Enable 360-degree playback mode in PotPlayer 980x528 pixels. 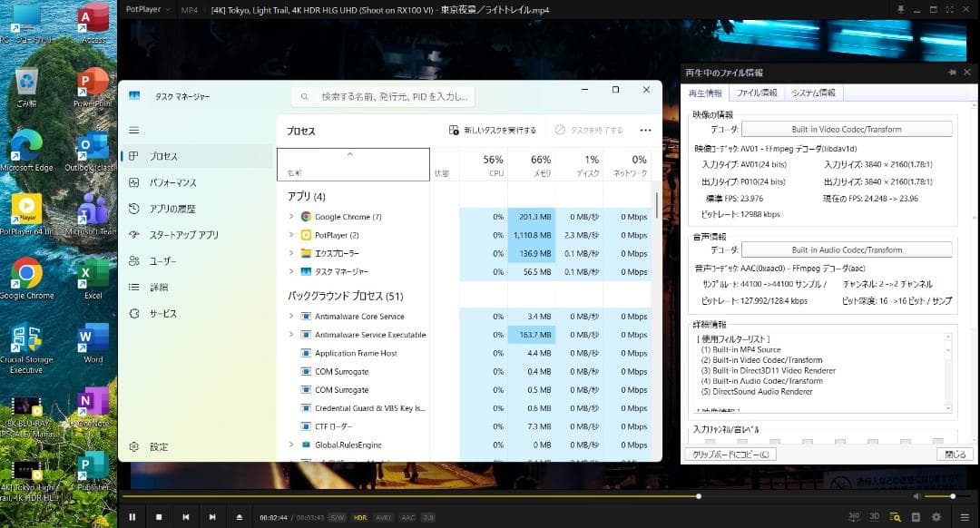coord(856,516)
